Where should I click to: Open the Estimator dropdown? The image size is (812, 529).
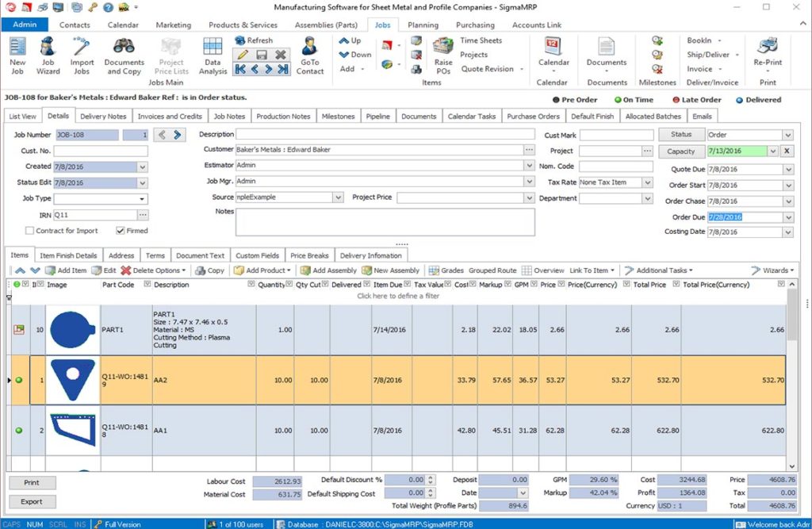point(529,165)
